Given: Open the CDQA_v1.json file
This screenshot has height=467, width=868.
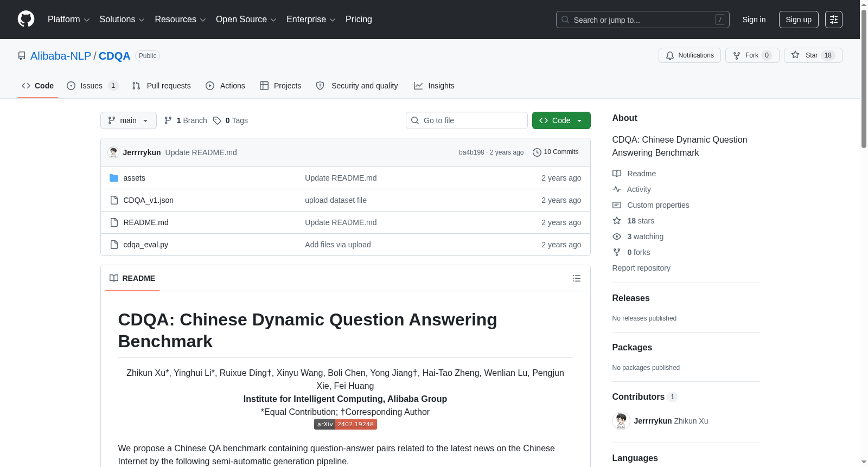Looking at the screenshot, I should pyautogui.click(x=149, y=200).
